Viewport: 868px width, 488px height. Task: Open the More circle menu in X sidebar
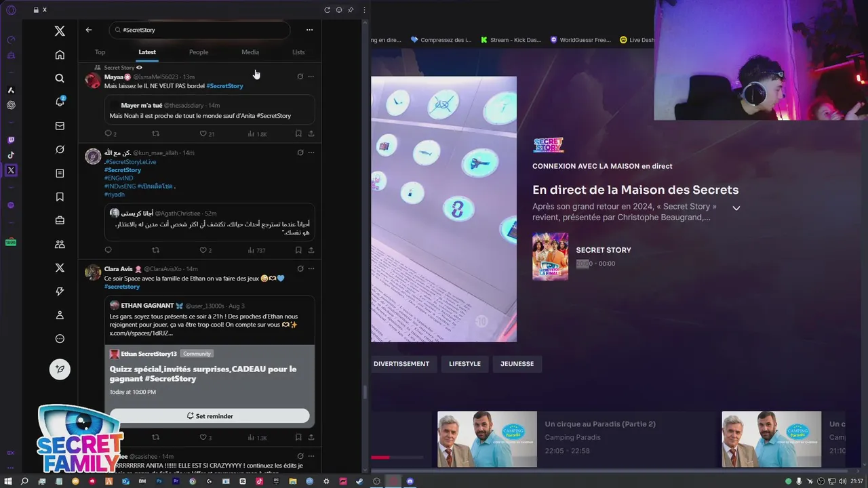click(x=60, y=339)
